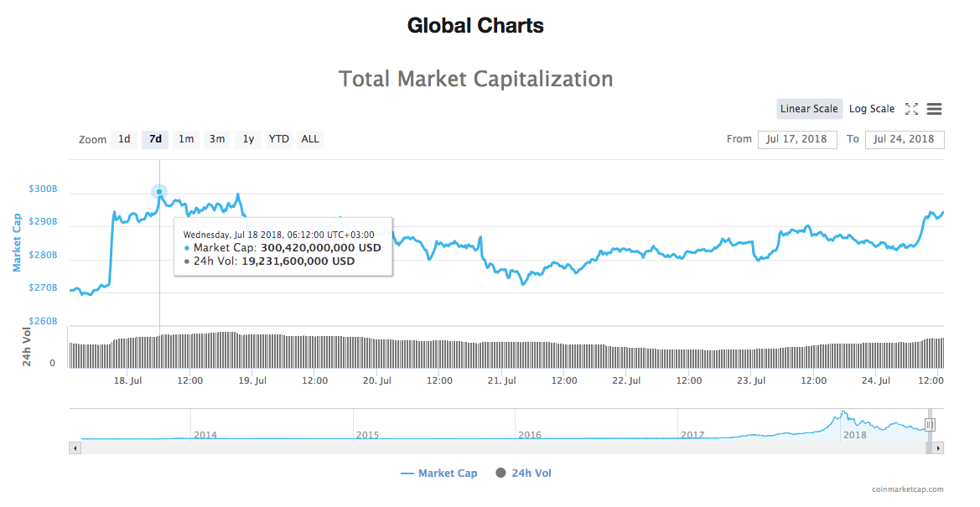Click the right arrow of the navigator scrollbar

coord(937,448)
